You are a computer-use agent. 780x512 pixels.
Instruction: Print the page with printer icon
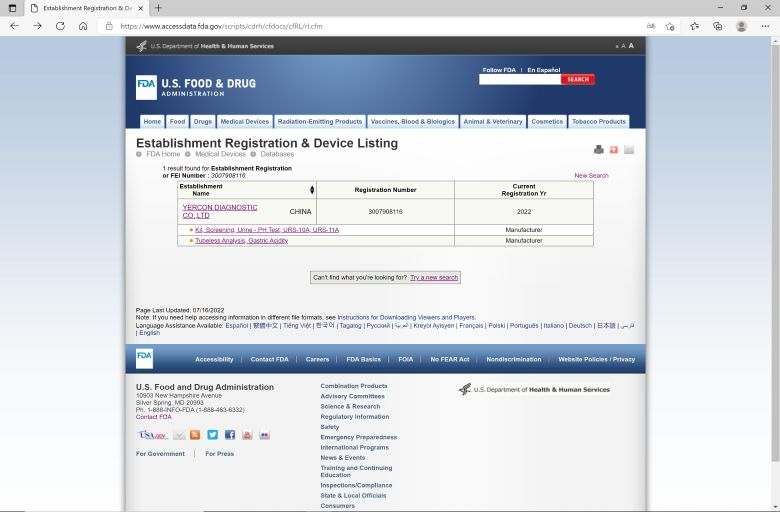tap(598, 149)
